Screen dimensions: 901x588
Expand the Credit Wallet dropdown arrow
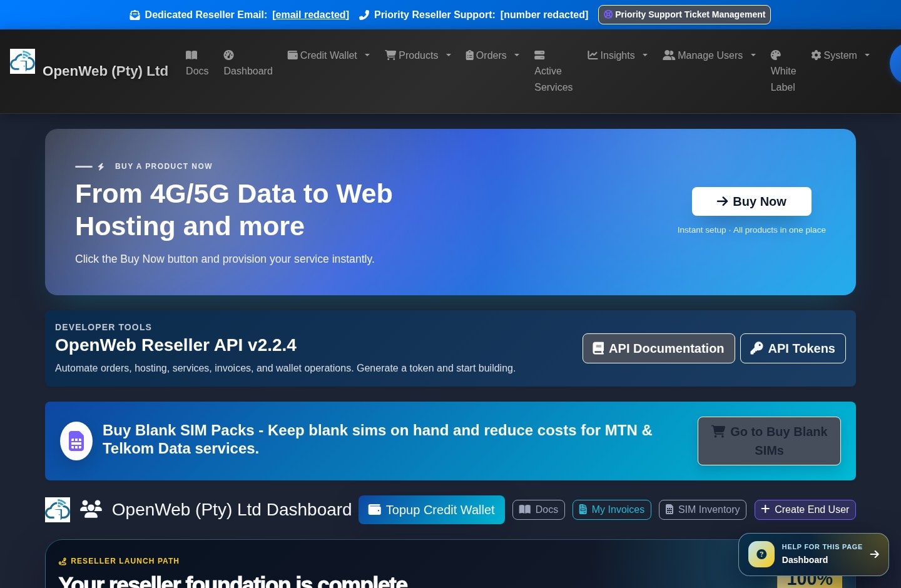tap(367, 55)
